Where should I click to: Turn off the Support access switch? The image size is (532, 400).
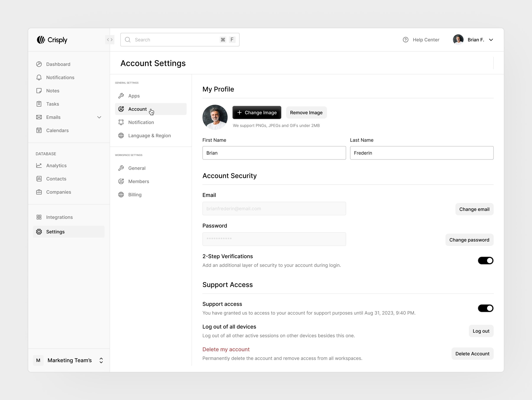485,308
